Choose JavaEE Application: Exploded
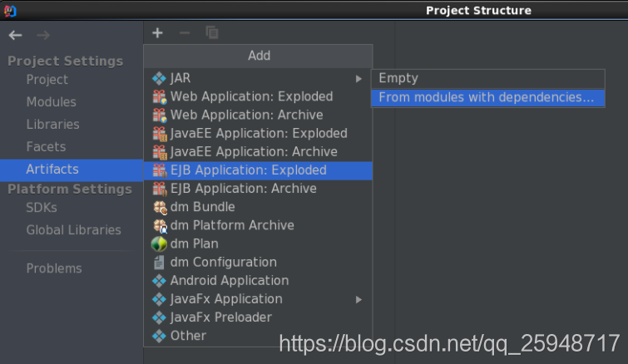The height and width of the screenshot is (364, 628). [258, 133]
